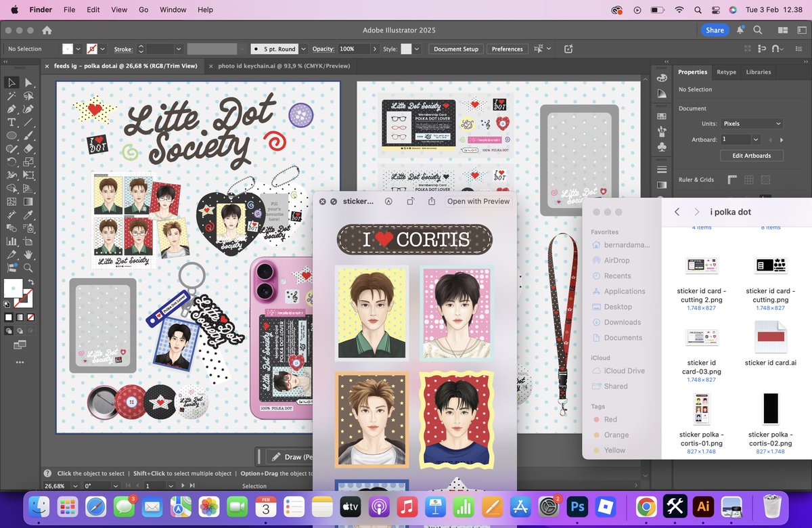Select the Shape Builder tool
This screenshot has height=528, width=812.
pos(12,188)
